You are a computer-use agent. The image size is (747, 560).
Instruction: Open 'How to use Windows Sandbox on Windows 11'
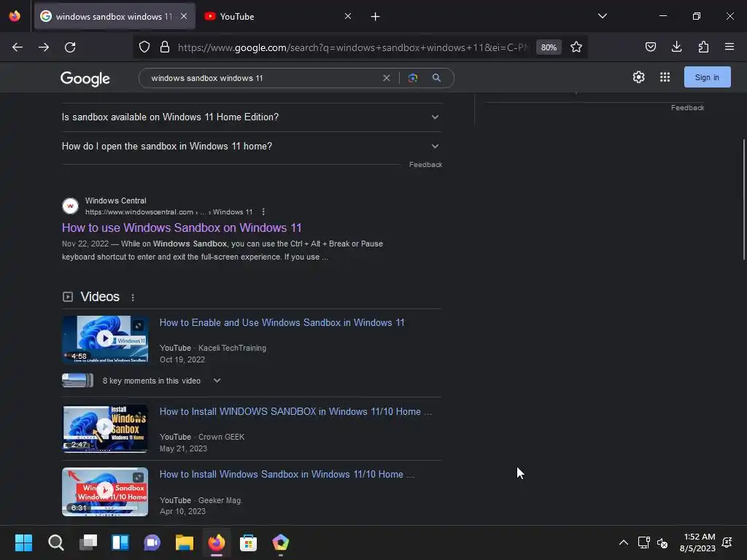182,227
